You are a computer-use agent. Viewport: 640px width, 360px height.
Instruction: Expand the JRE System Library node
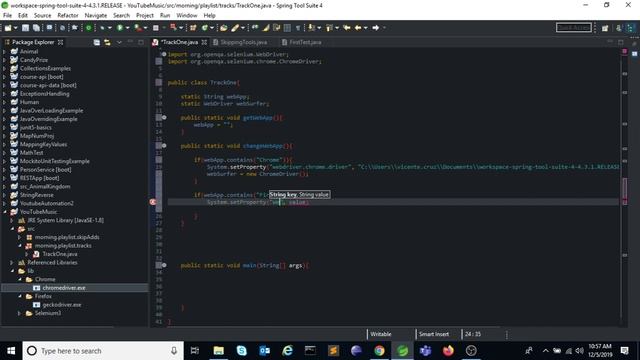pos(12,220)
